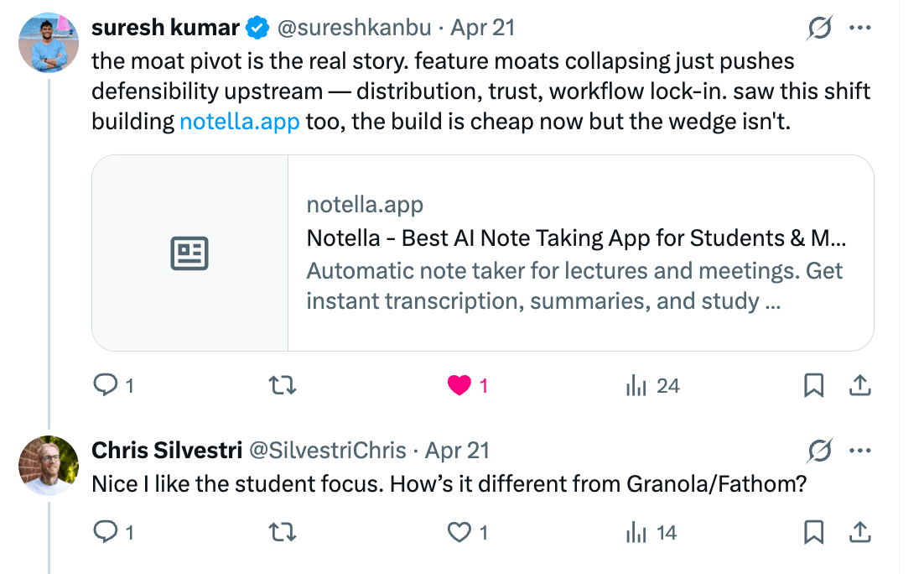
Task: Reply to Chris Silvestri's tweet
Action: [x=105, y=532]
